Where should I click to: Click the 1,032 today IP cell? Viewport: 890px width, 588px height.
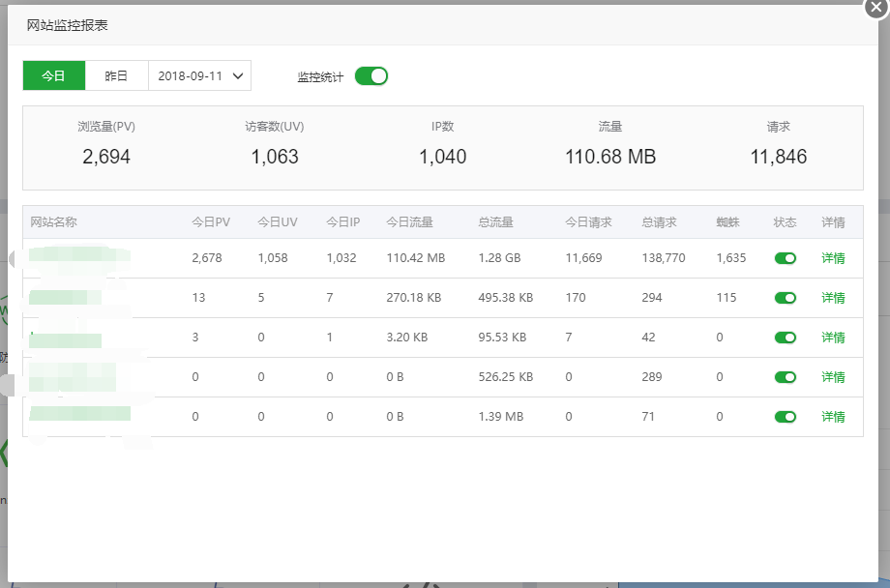click(341, 258)
